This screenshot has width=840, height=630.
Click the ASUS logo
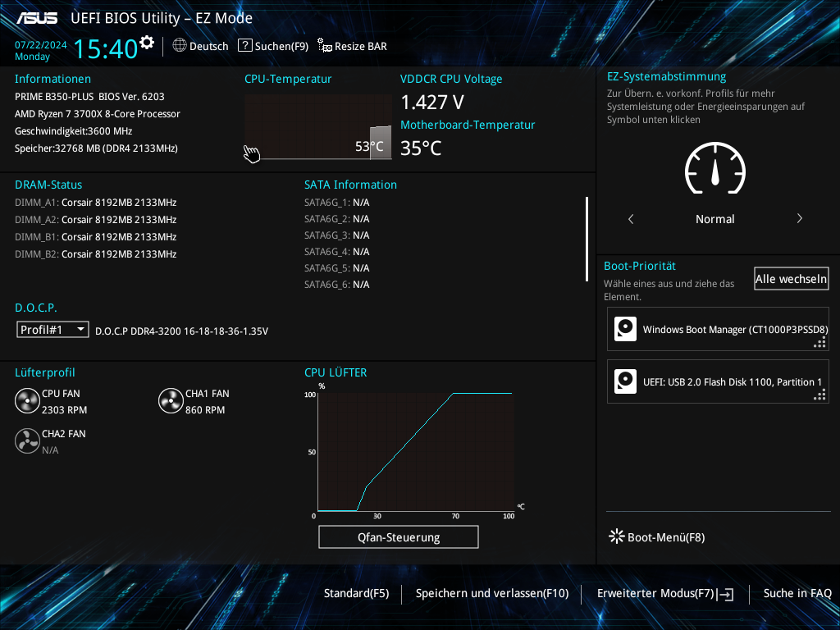tap(36, 18)
